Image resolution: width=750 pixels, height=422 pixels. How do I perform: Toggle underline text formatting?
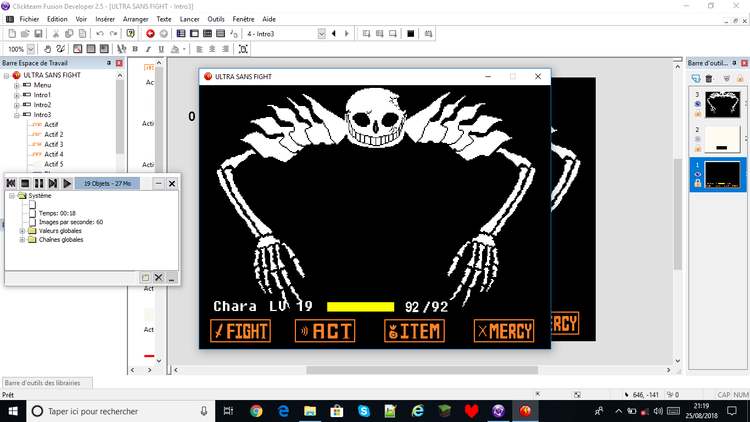click(x=161, y=49)
